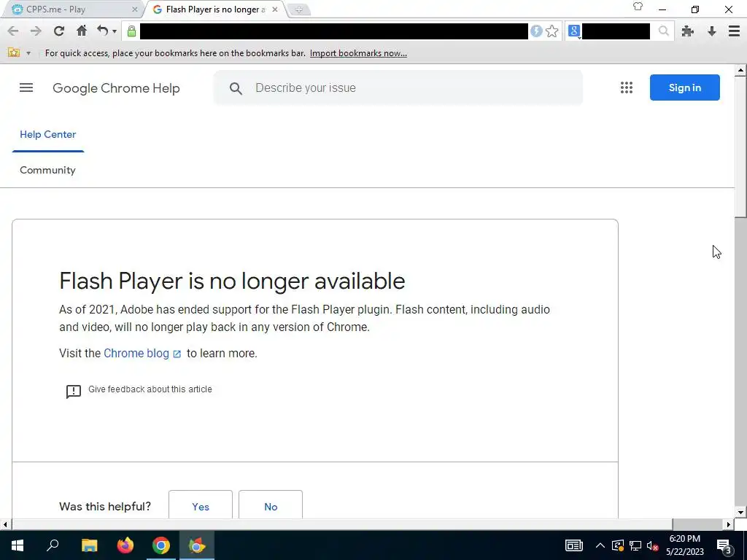Open the Google search engine selector icon
The height and width of the screenshot is (560, 747).
pos(573,31)
